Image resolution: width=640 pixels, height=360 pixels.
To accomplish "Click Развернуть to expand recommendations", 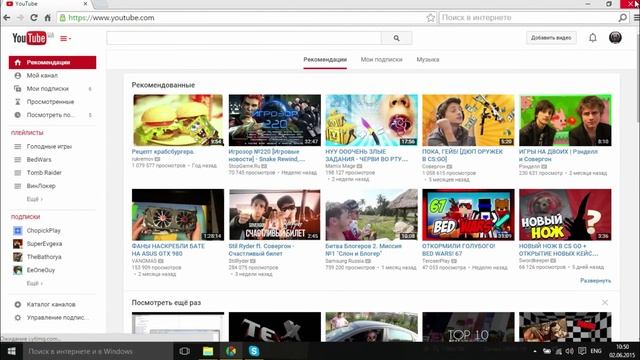I will tap(596, 281).
